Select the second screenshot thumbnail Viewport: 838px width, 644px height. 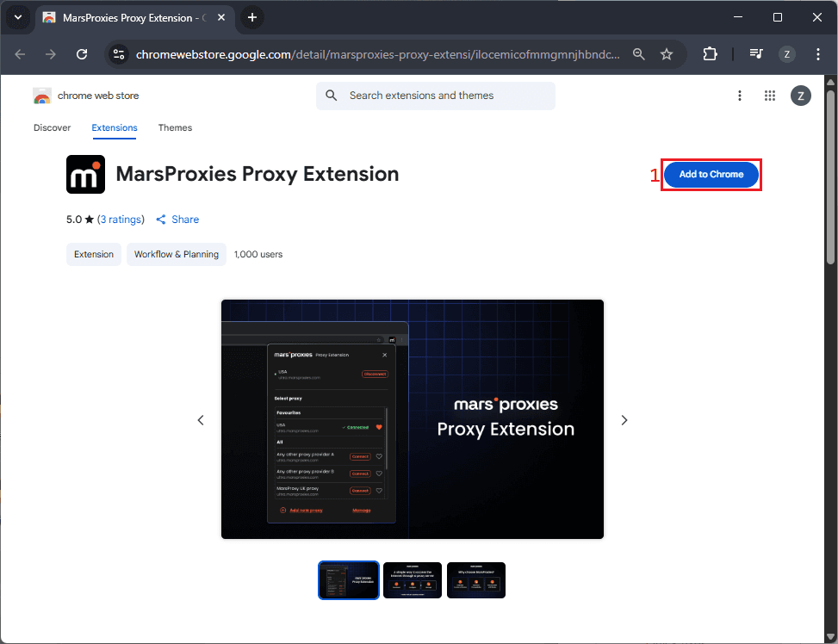(412, 580)
